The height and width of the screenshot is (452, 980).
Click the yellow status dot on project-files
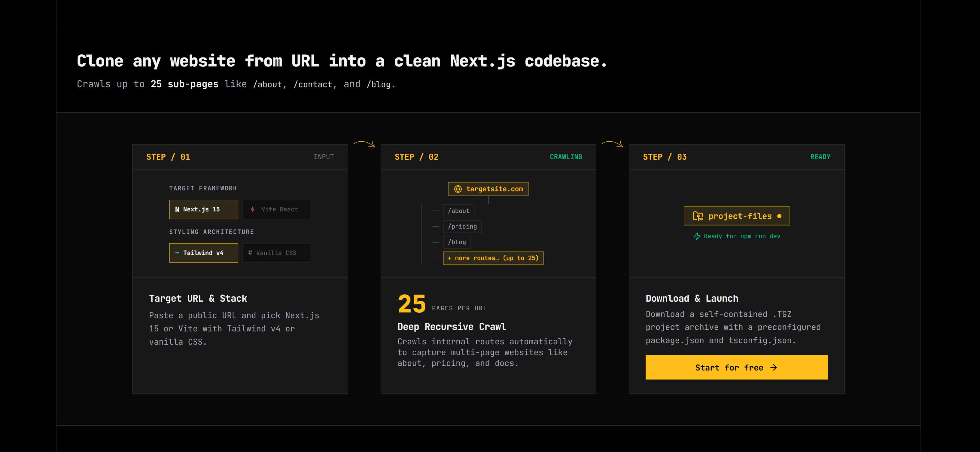coord(779,216)
